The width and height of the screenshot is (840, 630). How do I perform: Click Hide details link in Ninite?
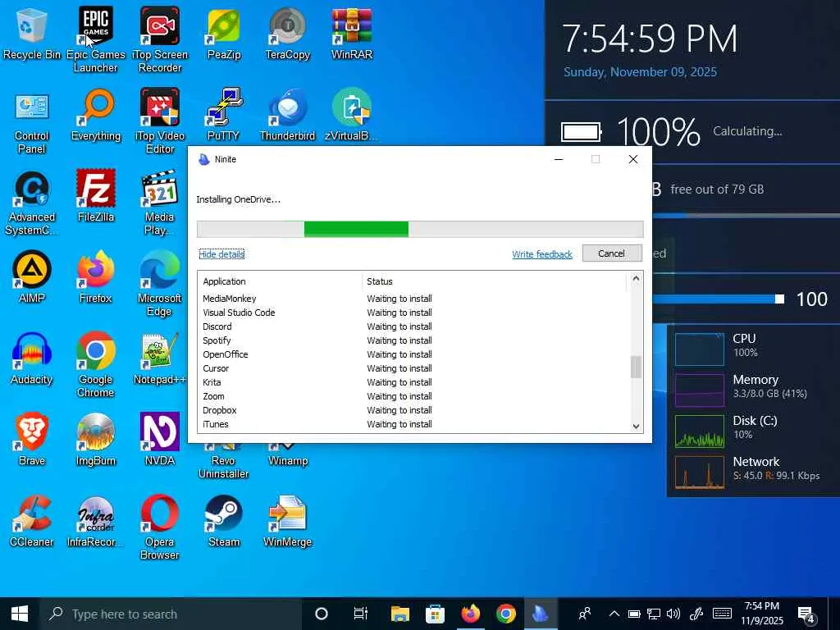[221, 254]
